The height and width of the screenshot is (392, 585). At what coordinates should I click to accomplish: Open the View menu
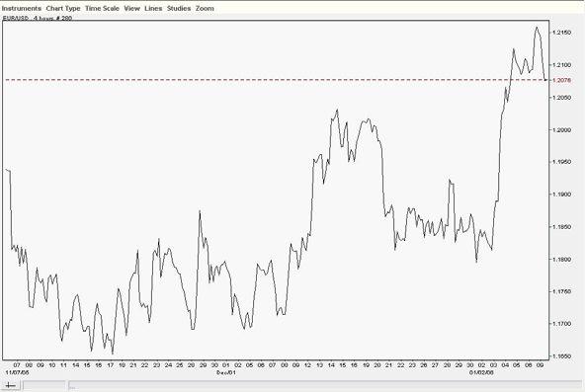[131, 8]
